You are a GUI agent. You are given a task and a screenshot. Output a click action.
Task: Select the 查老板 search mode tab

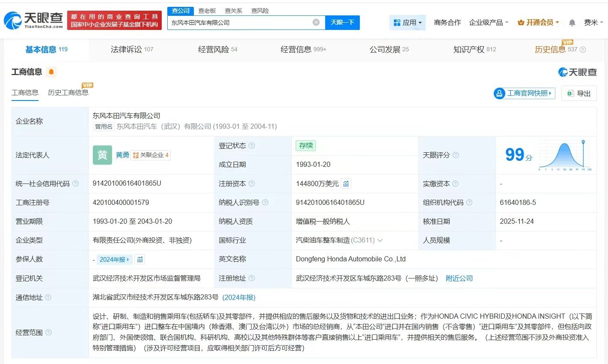click(x=207, y=11)
